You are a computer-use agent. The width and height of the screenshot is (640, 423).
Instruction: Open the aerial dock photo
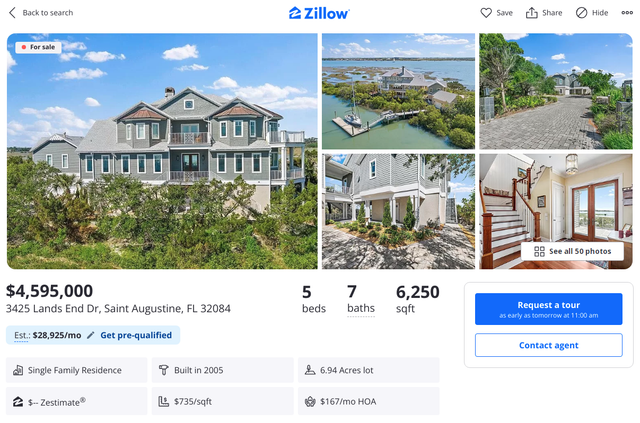(398, 91)
